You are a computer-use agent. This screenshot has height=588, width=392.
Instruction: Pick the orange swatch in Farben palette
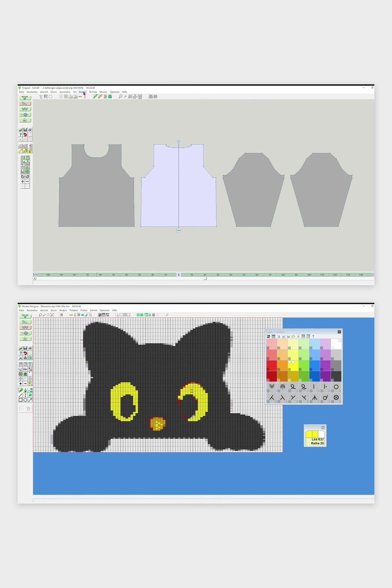tap(283, 366)
